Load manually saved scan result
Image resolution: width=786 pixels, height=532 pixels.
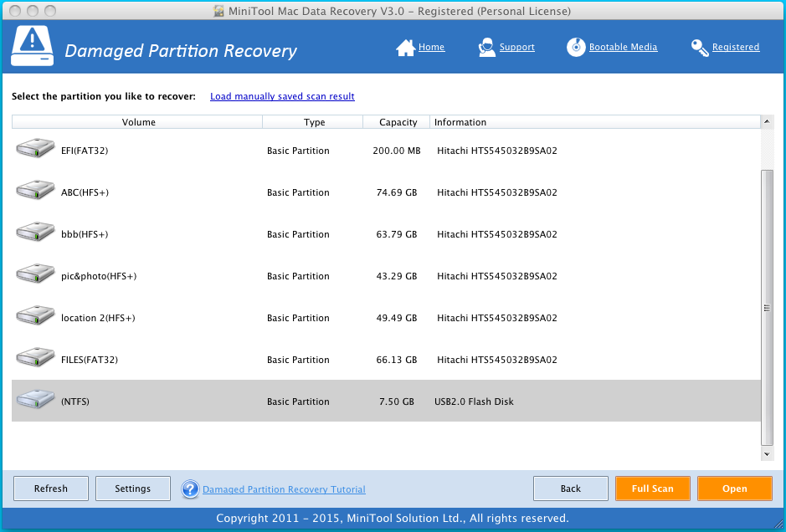pos(282,96)
